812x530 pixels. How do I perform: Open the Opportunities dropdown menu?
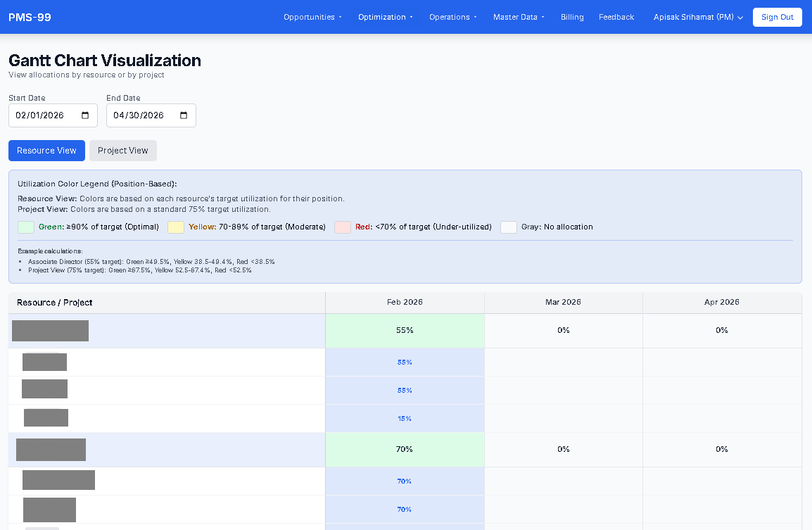[312, 16]
